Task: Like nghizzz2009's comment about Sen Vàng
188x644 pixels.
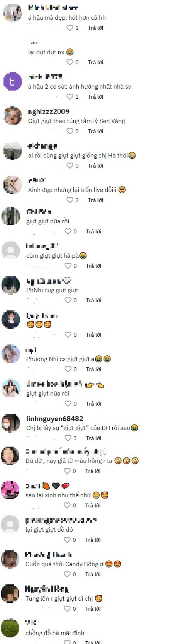Action: [70, 131]
